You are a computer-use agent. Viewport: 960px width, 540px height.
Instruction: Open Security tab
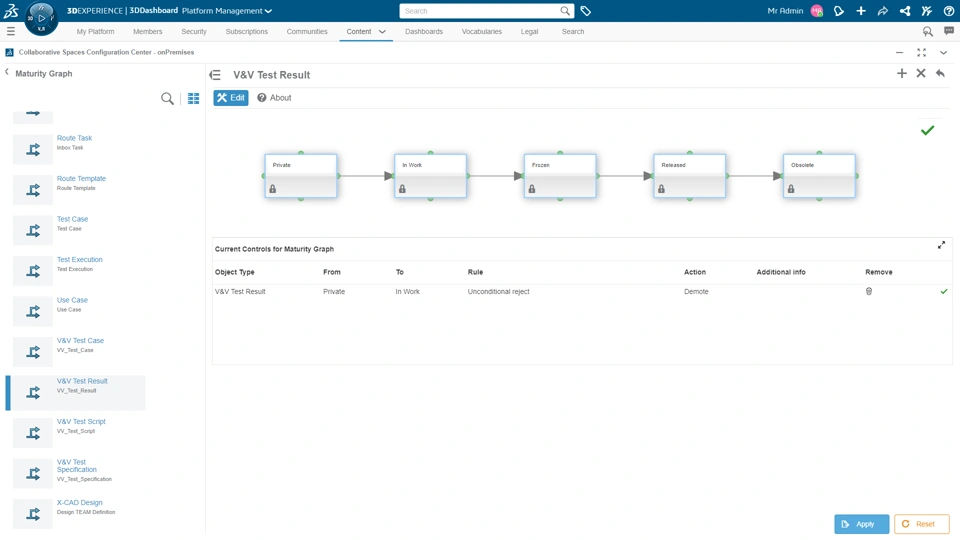click(193, 31)
